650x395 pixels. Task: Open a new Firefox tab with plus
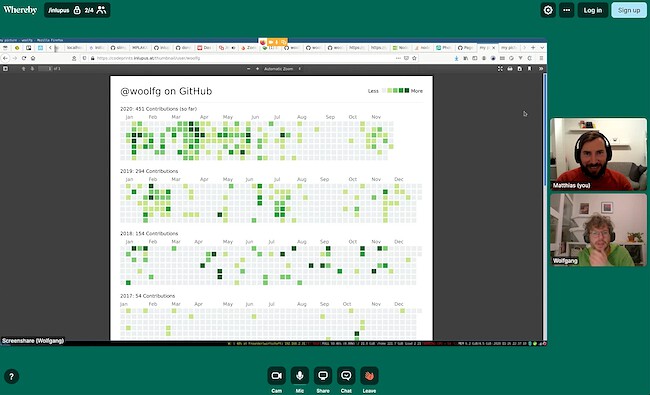click(x=533, y=48)
